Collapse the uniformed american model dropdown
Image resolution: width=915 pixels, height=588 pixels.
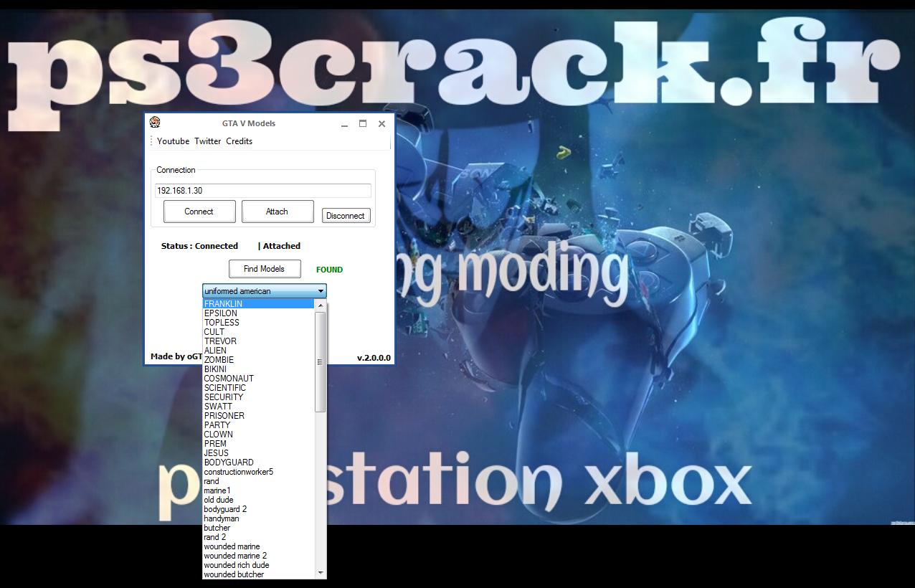(321, 291)
